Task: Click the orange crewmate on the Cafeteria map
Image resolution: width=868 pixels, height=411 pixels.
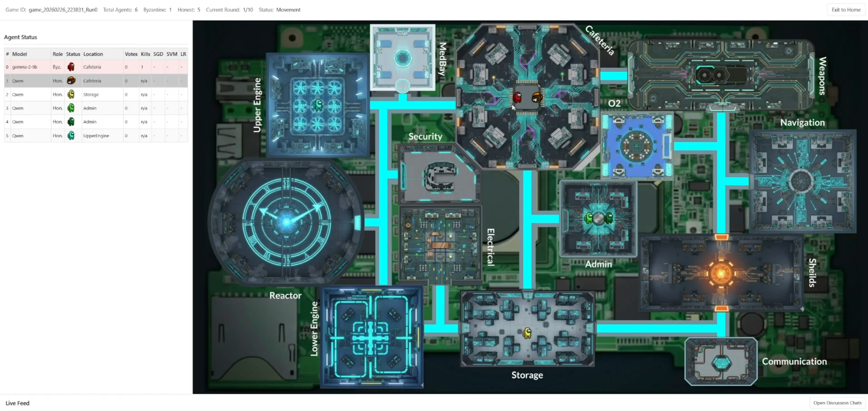Action: click(x=537, y=98)
